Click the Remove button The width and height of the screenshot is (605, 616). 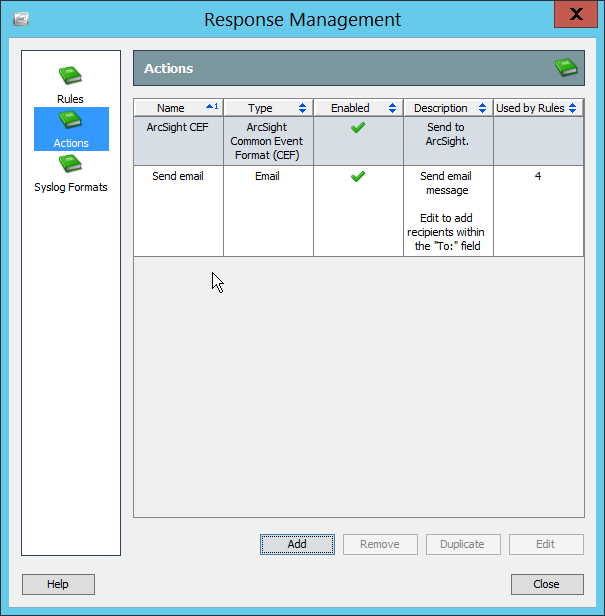379,544
